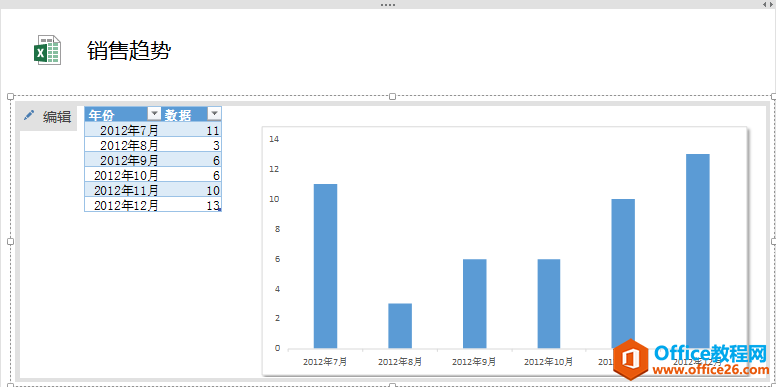Image resolution: width=776 pixels, height=387 pixels.
Task: Click the pencil edit icon
Action: pyautogui.click(x=30, y=116)
